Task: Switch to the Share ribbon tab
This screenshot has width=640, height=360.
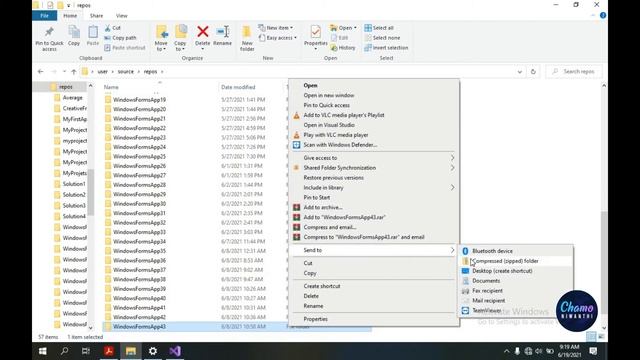Action: (96, 16)
